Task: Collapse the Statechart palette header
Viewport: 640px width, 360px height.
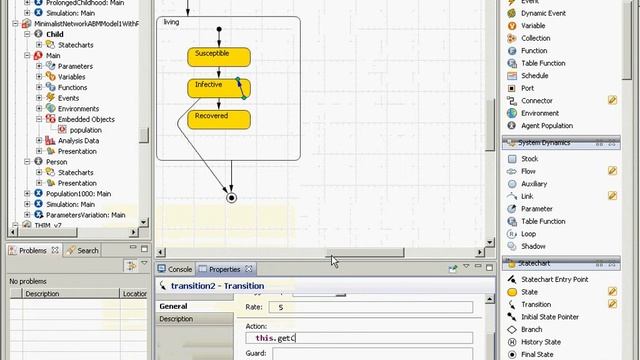Action: [561, 264]
